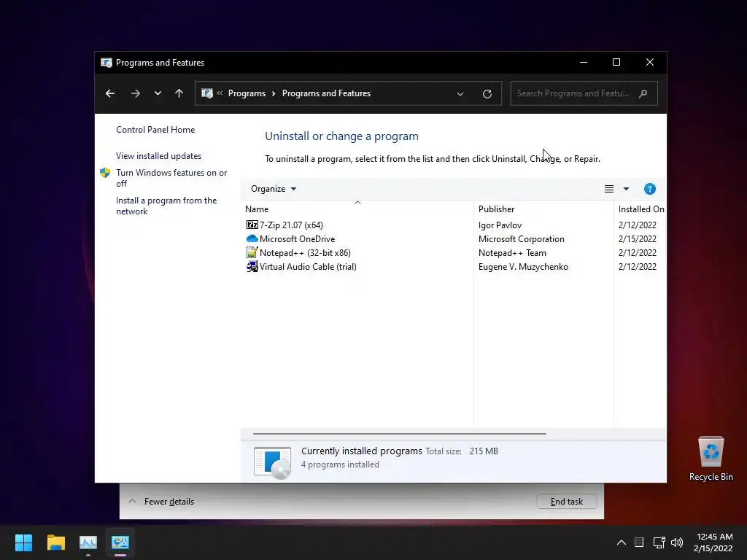747x560 pixels.
Task: Expand the address bar history dropdown
Action: tap(460, 94)
